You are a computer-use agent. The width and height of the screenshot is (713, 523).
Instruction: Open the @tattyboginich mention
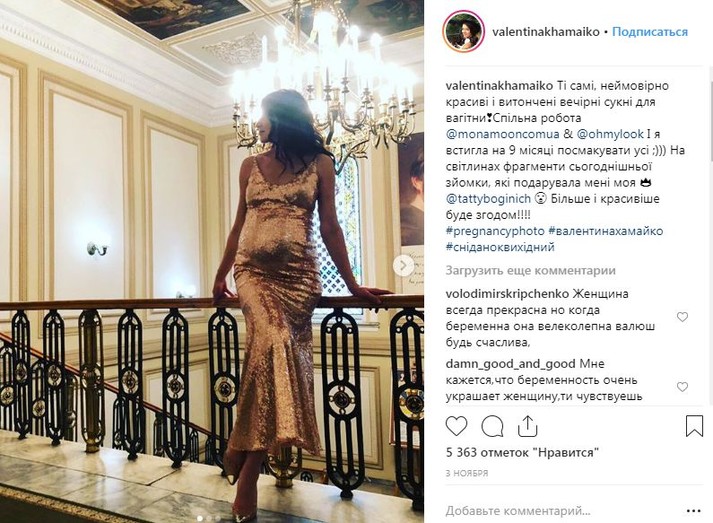(x=488, y=199)
